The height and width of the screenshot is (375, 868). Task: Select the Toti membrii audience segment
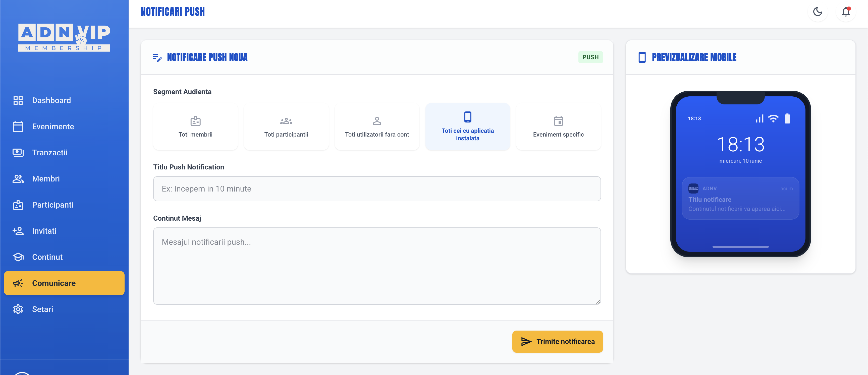(195, 127)
